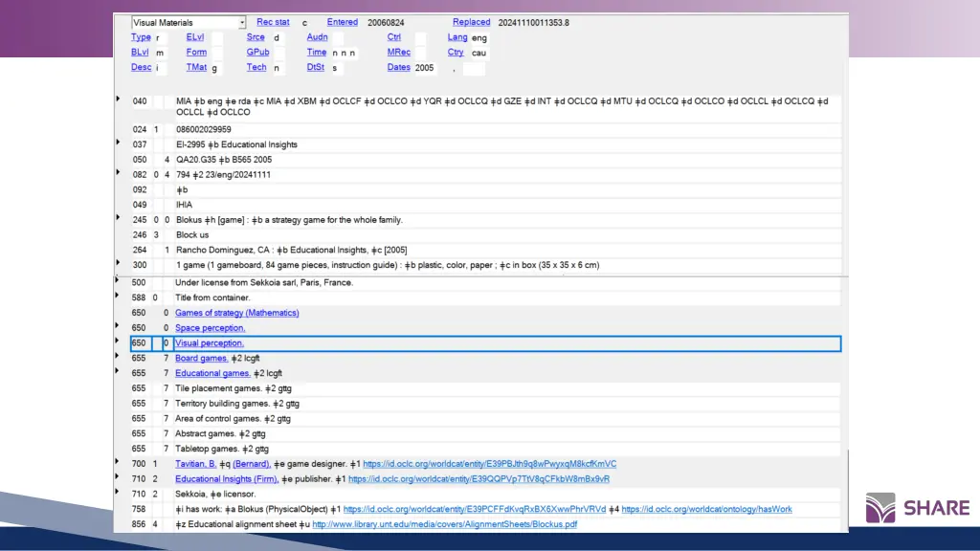Click the Replaced fixed field label
This screenshot has height=551, width=980.
[471, 22]
